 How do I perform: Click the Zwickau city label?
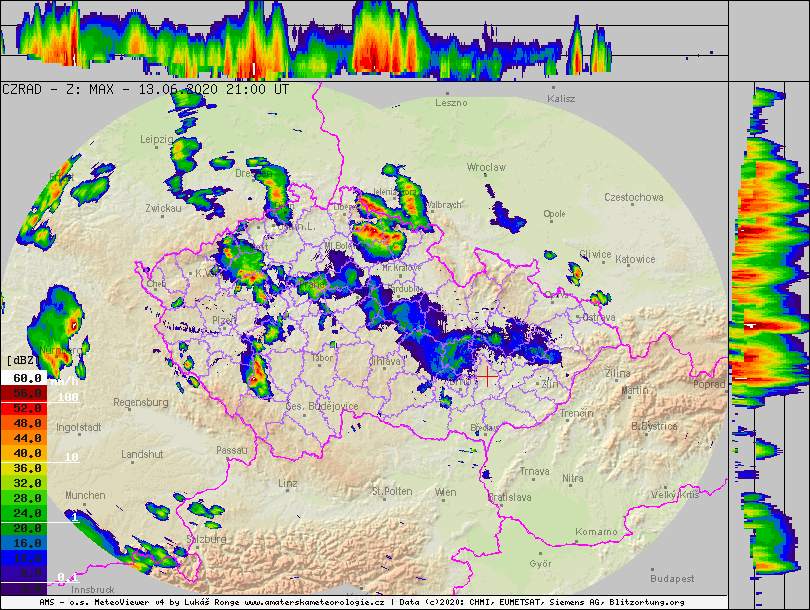coord(163,208)
